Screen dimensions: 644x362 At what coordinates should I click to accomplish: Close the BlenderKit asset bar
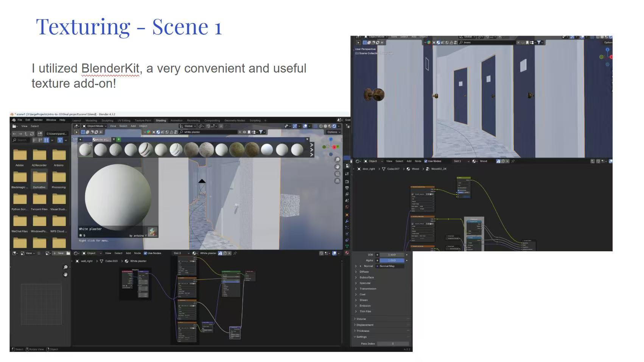[x=307, y=139]
